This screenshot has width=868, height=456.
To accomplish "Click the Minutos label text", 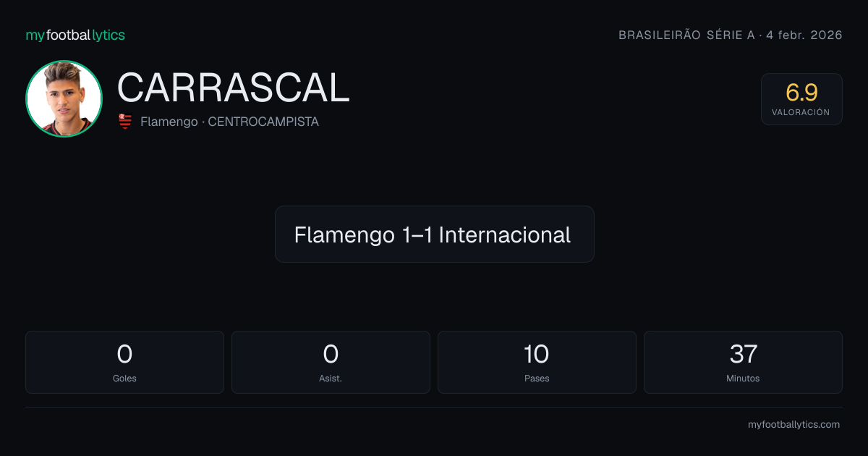I will coord(743,379).
